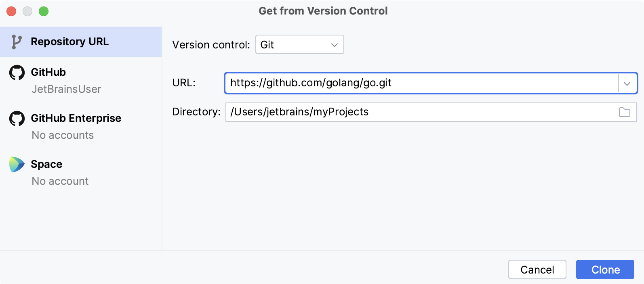Select the Repository URL branch icon
Image resolution: width=644 pixels, height=284 pixels.
pyautogui.click(x=16, y=42)
